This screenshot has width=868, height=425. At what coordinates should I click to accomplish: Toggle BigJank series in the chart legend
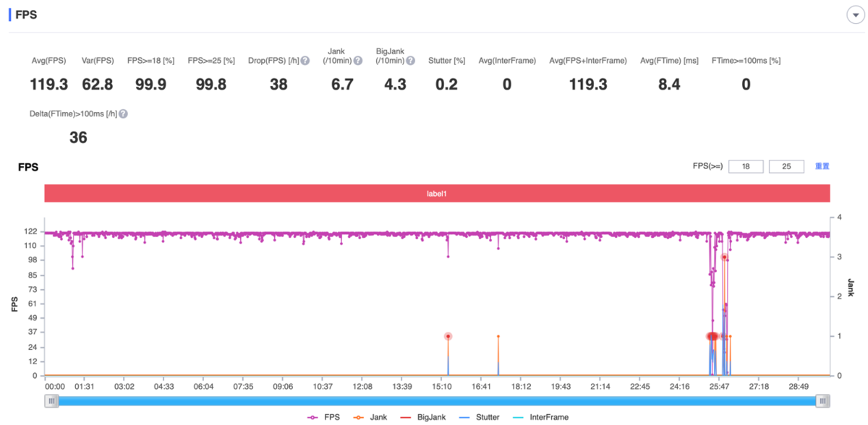tap(424, 417)
